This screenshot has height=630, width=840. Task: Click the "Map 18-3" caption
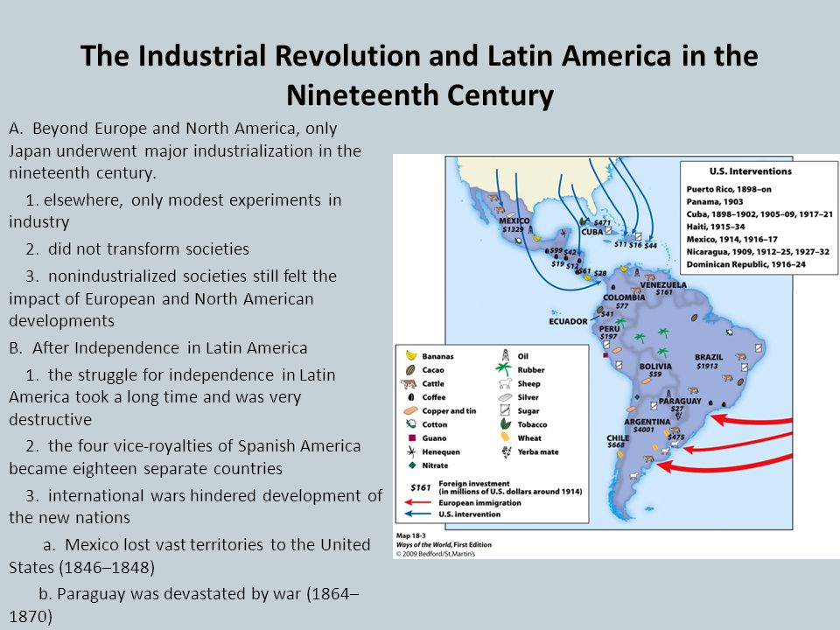[x=411, y=535]
